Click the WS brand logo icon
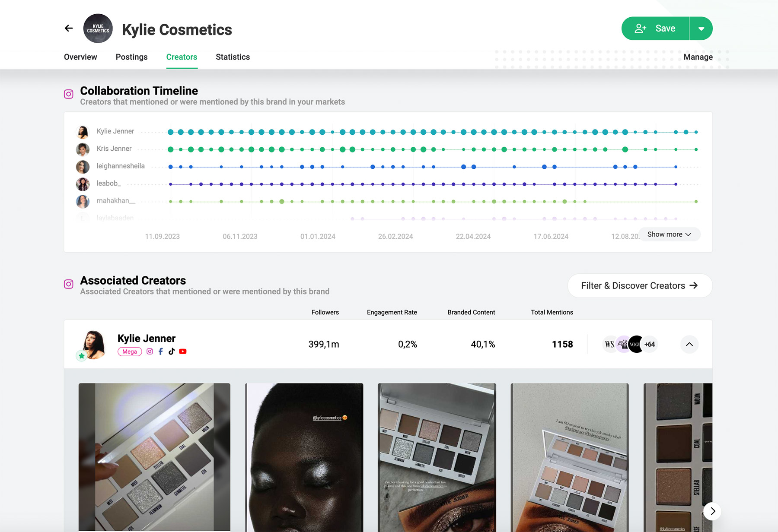The width and height of the screenshot is (778, 532). (x=609, y=344)
